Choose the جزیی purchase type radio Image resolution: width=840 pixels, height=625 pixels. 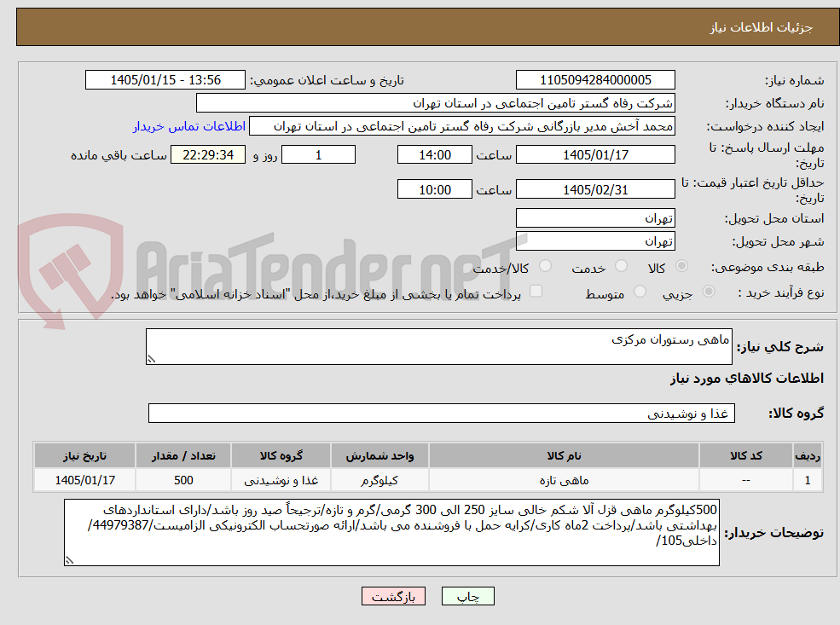(708, 292)
